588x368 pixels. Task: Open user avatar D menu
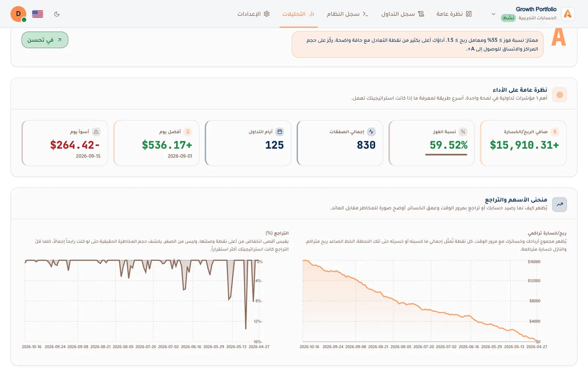pyautogui.click(x=18, y=14)
